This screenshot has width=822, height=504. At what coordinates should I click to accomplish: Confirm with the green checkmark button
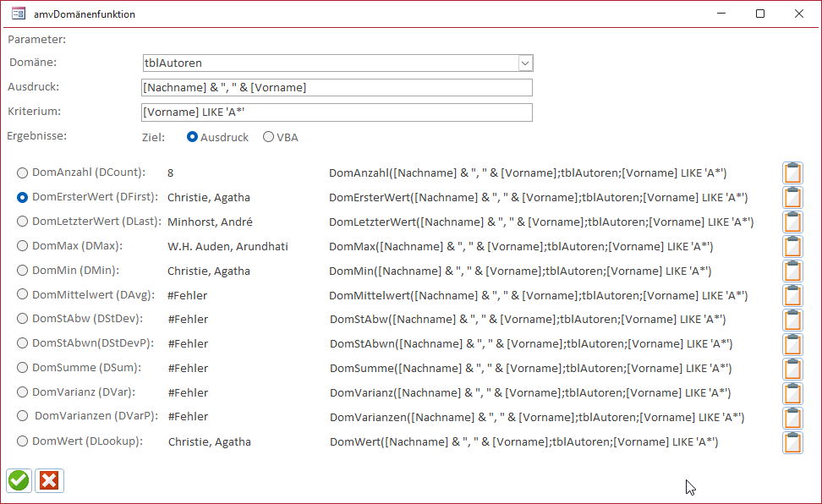pyautogui.click(x=19, y=480)
